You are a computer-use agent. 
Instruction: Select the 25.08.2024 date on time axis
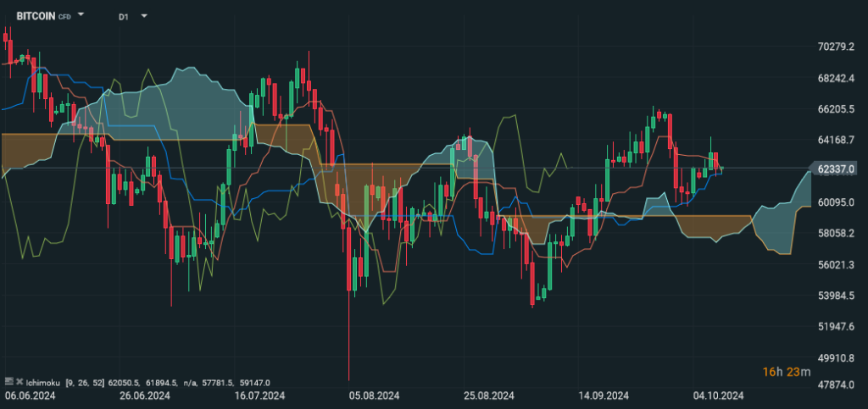489,396
